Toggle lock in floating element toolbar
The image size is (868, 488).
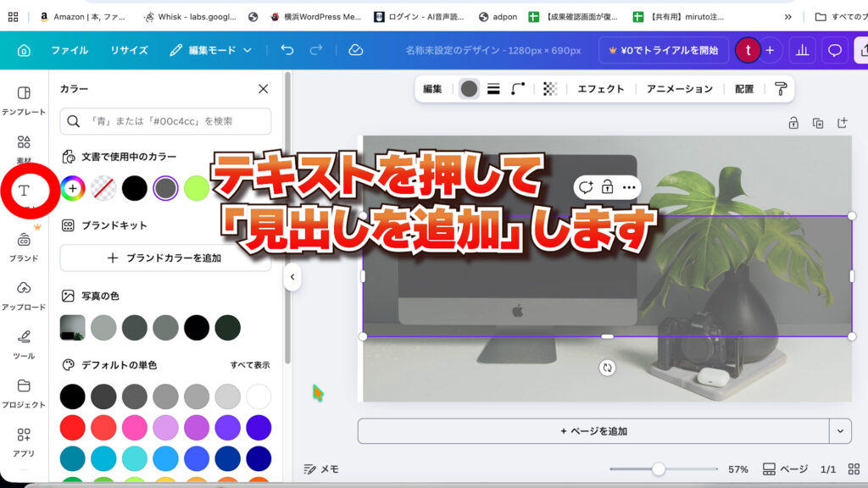tap(607, 187)
